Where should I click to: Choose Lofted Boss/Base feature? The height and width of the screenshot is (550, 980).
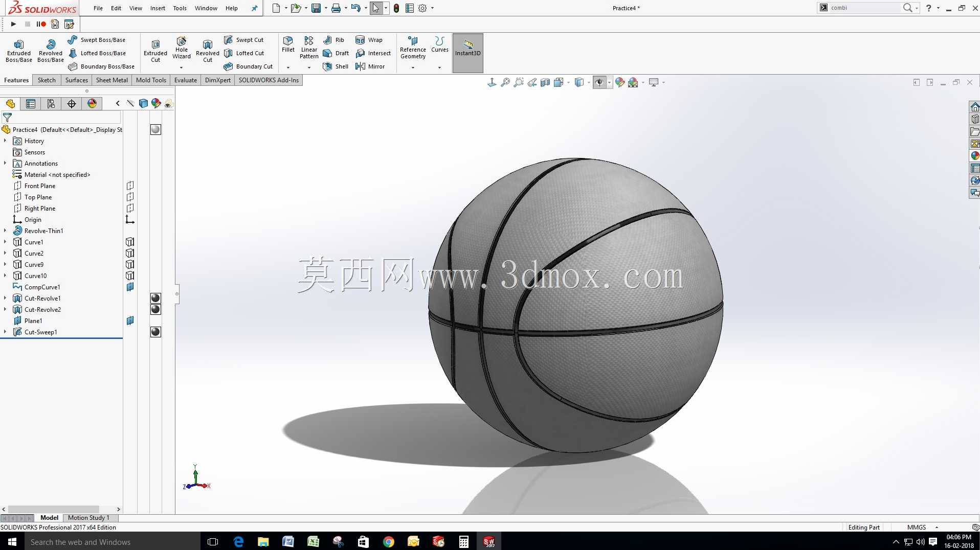click(97, 53)
